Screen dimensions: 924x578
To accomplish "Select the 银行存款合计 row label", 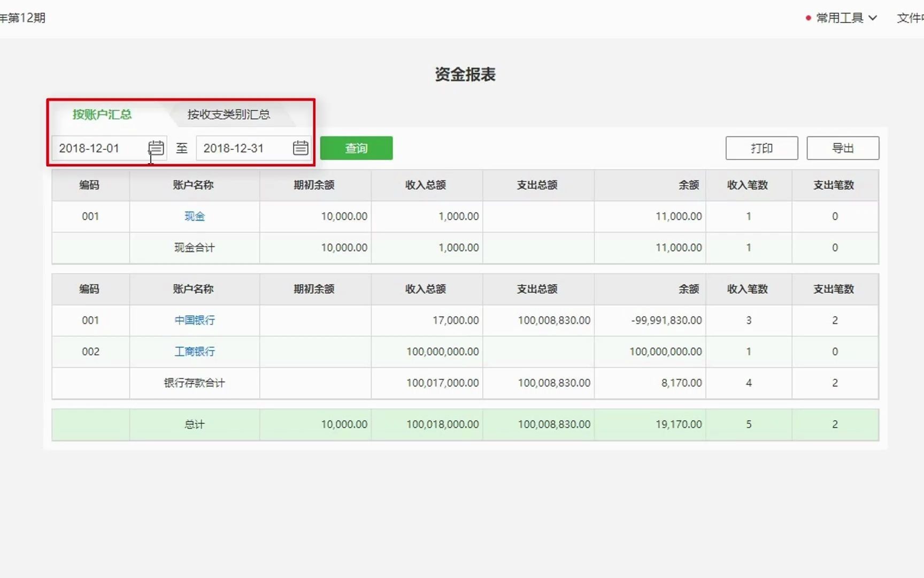I will coord(195,383).
